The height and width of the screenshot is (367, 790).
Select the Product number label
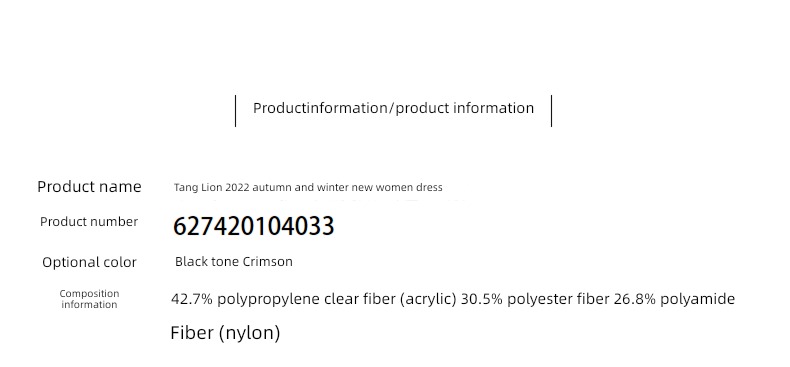89,222
